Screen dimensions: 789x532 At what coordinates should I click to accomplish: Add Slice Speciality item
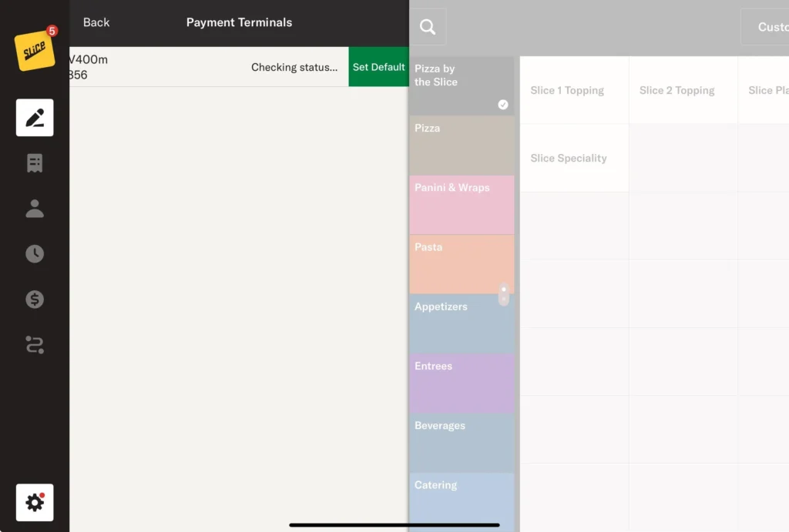pyautogui.click(x=574, y=158)
